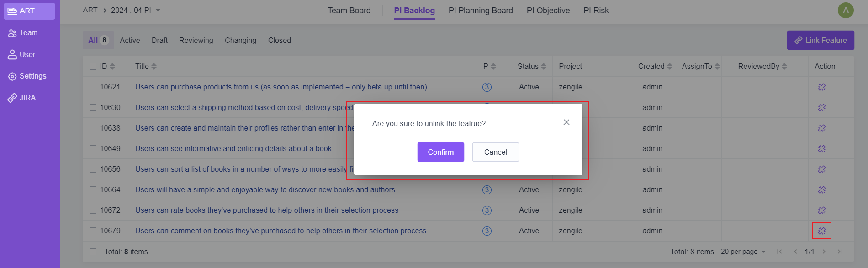Tick the checkbox for feature 10649
Screen dimensions: 868x268
[93, 148]
